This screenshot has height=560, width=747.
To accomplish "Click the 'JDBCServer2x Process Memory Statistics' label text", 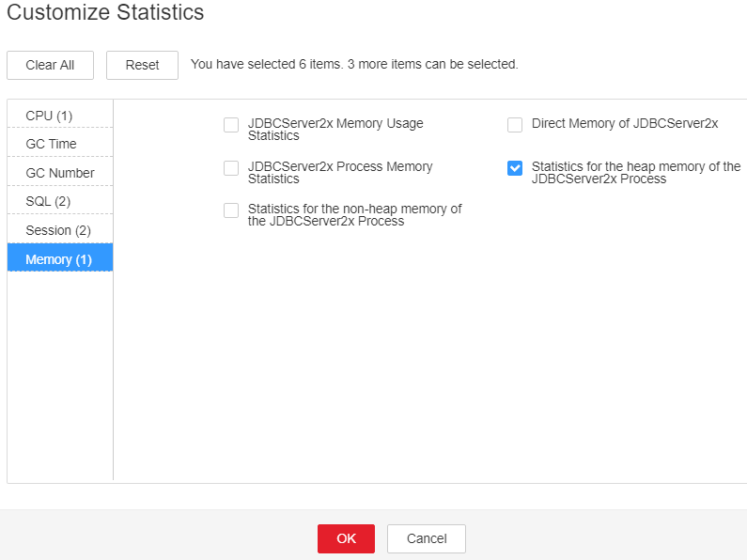I will [340, 172].
